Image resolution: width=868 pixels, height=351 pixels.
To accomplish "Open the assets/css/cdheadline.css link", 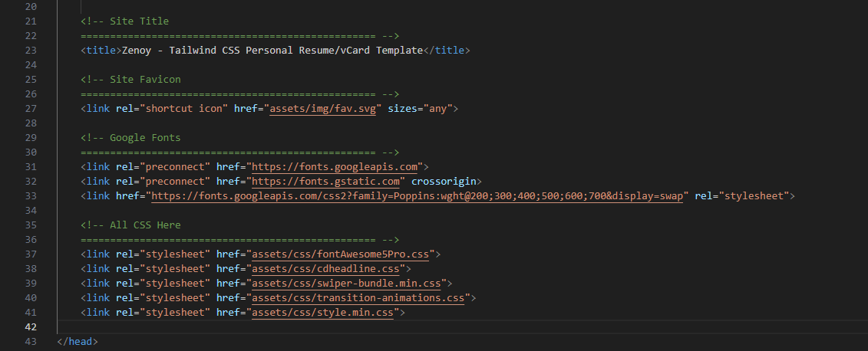I will coord(325,268).
